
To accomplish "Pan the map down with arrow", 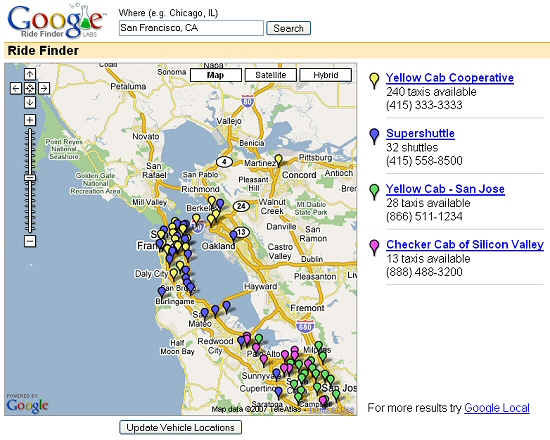I will 30,102.
